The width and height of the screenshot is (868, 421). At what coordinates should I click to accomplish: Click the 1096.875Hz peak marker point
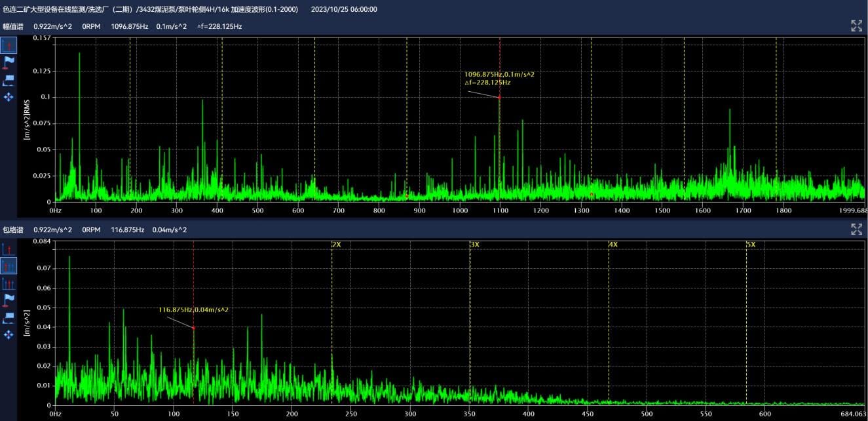coord(499,97)
